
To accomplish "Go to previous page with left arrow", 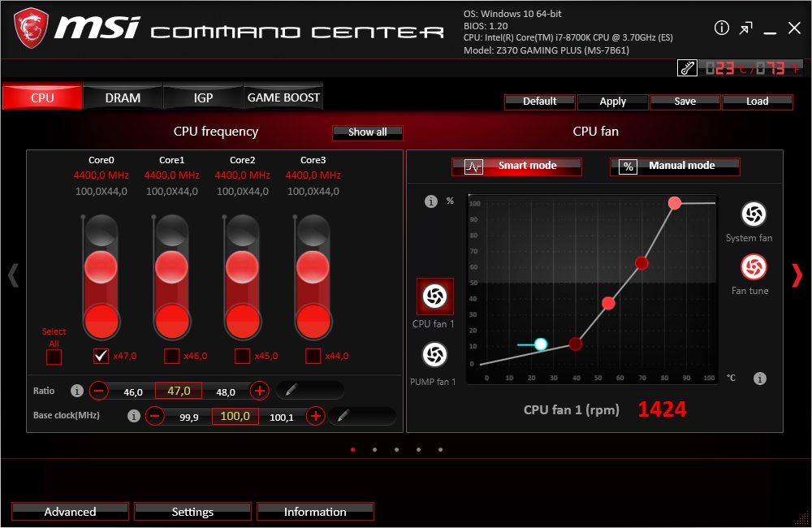I will 13,275.
